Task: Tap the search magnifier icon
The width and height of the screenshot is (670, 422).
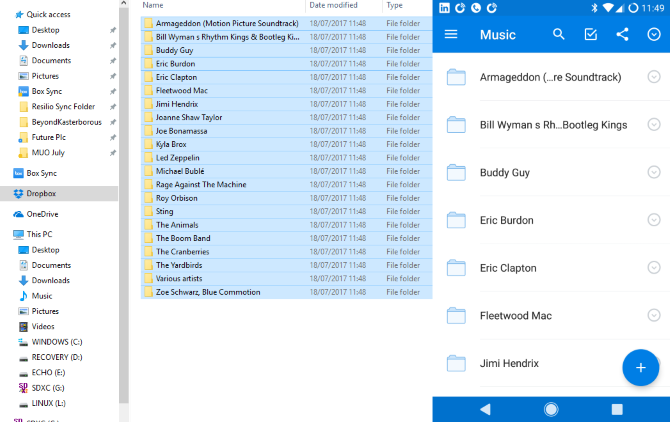Action: [x=559, y=35]
